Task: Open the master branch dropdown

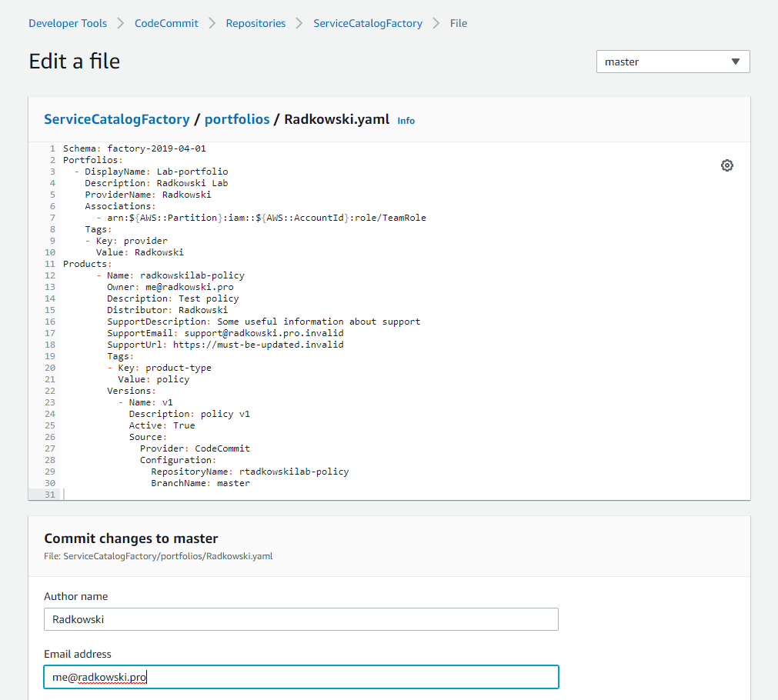Action: tap(673, 62)
